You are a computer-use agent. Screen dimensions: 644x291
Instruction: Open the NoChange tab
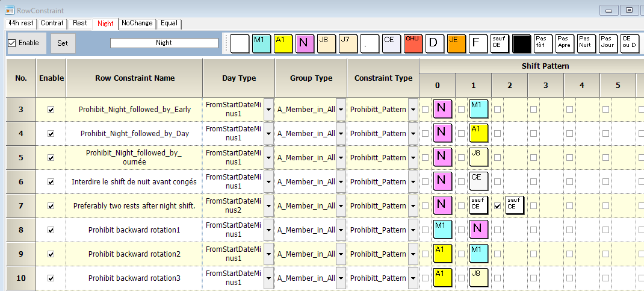coord(137,23)
